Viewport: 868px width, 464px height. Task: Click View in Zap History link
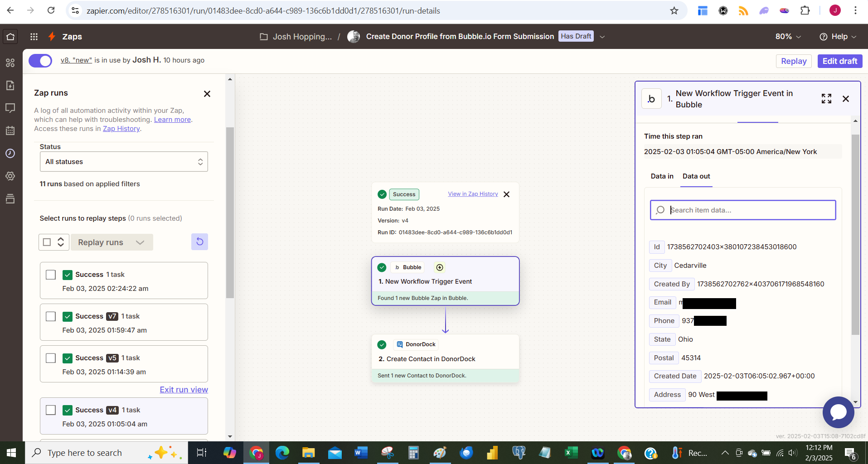click(x=473, y=194)
